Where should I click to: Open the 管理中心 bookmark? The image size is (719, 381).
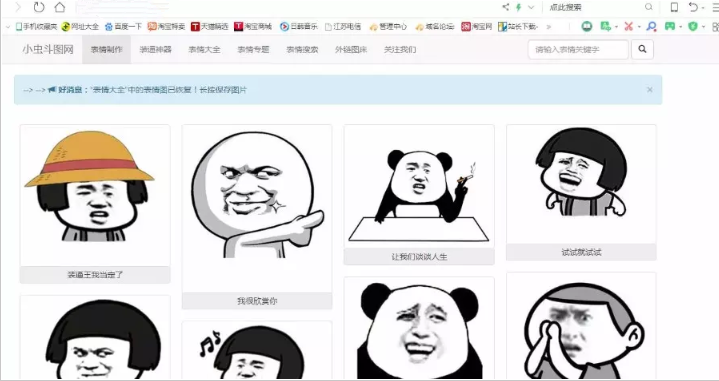point(388,27)
